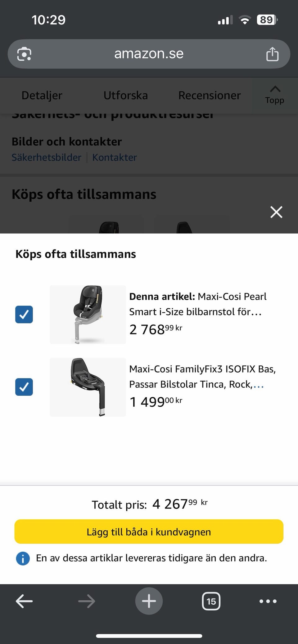This screenshot has width=298, height=644.
Task: Open the Recensioner tab
Action: pyautogui.click(x=209, y=95)
